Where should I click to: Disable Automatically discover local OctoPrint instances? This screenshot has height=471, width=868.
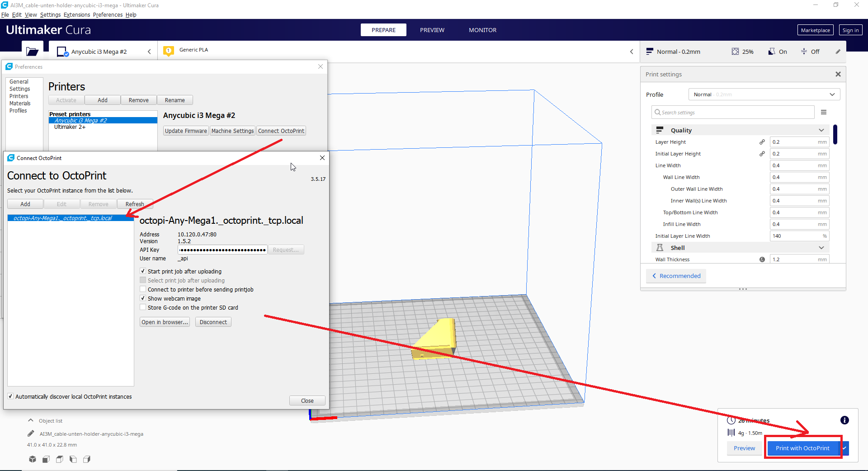coord(10,396)
